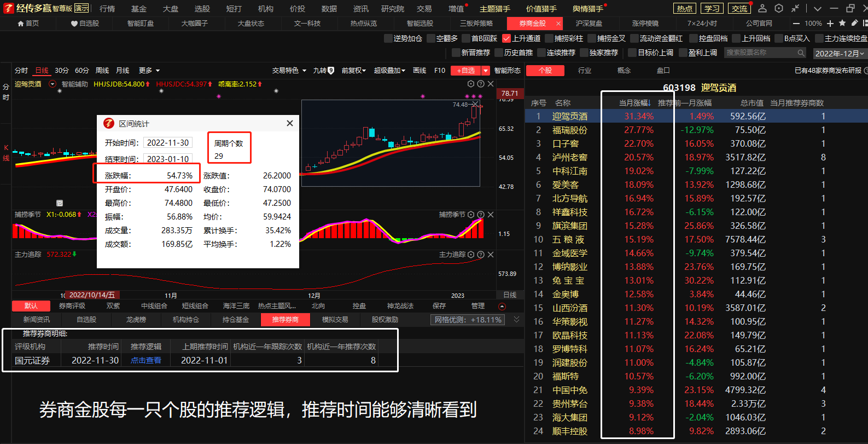Click the search magnifier icon

point(801,53)
